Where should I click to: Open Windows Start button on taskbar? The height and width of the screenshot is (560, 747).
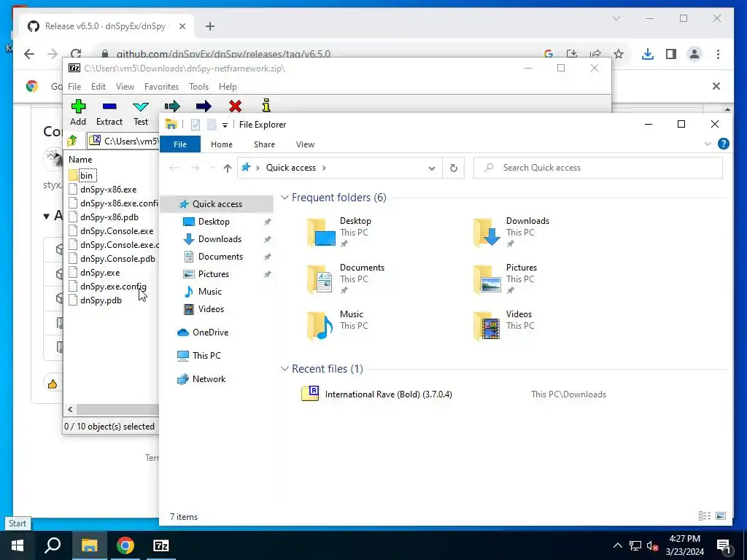pos(18,545)
